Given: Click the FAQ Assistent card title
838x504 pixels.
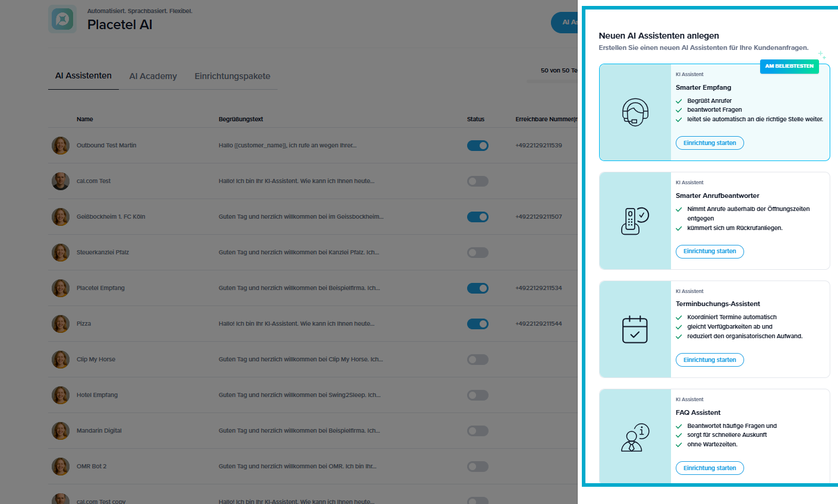Looking at the screenshot, I should 698,412.
